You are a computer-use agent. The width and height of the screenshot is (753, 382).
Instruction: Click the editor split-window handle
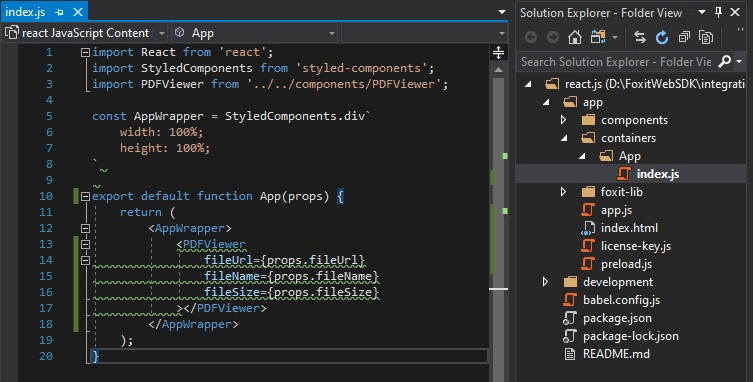498,52
